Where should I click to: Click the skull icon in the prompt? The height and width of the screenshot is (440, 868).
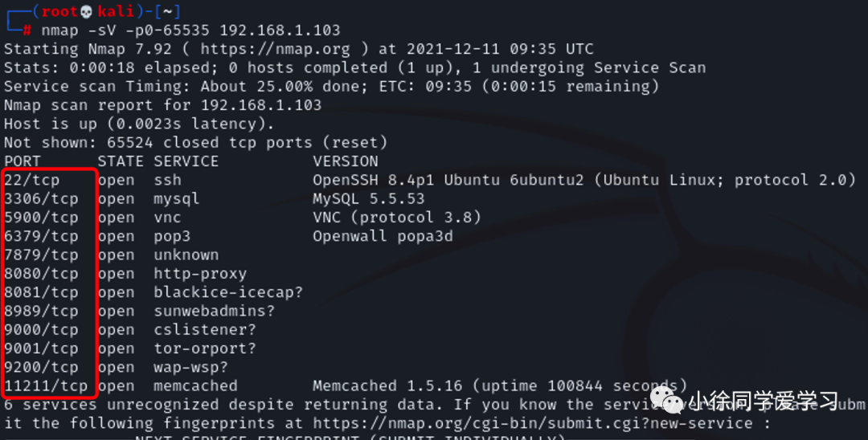pos(88,11)
